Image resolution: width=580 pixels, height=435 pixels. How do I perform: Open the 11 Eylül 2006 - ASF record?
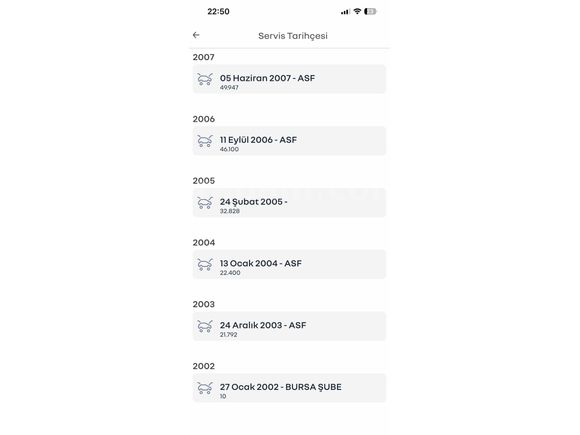pyautogui.click(x=289, y=141)
